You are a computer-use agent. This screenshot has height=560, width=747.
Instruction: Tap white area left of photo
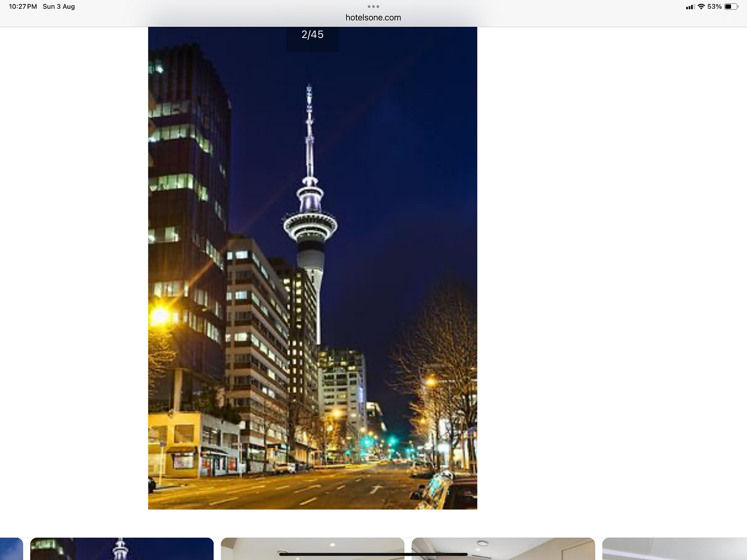click(x=74, y=262)
